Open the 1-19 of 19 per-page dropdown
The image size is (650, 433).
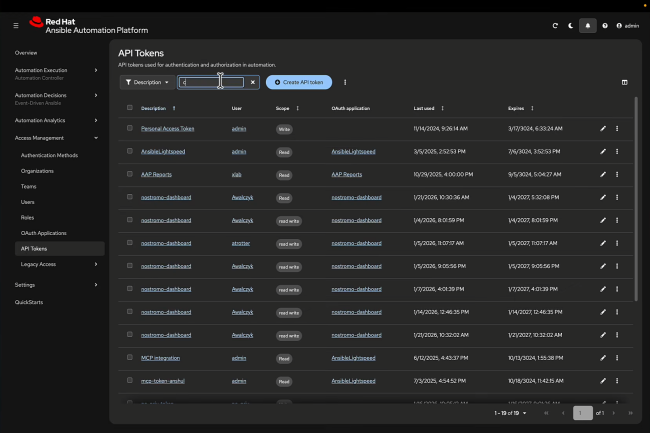click(510, 413)
